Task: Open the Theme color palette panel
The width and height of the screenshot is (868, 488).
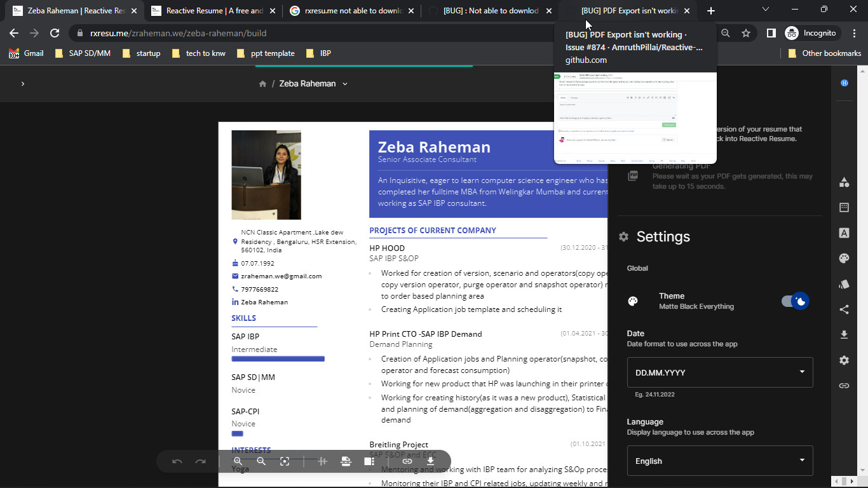Action: coord(844,258)
